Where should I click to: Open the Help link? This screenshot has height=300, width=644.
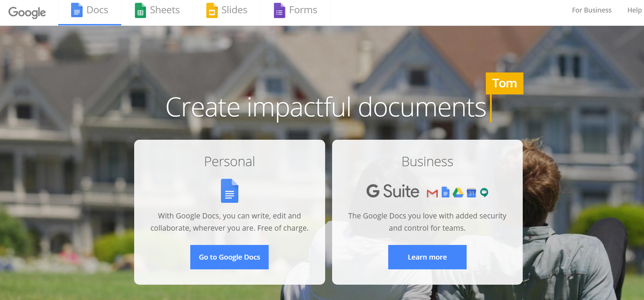(x=634, y=10)
